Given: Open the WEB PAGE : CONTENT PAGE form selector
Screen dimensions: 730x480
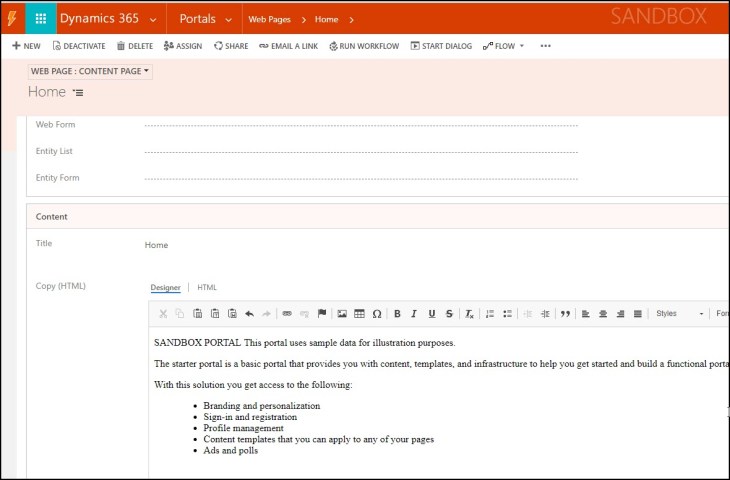Looking at the screenshot, I should click(90, 71).
